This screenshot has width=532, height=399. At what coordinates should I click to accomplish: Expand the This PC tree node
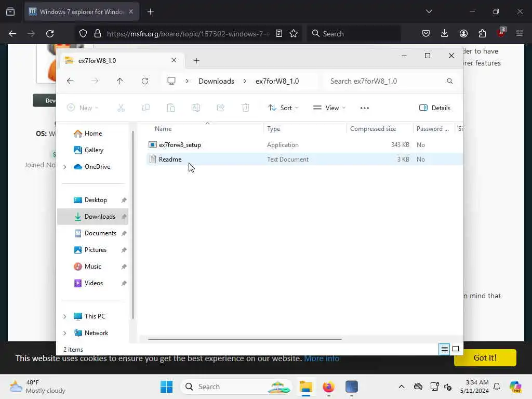point(65,316)
